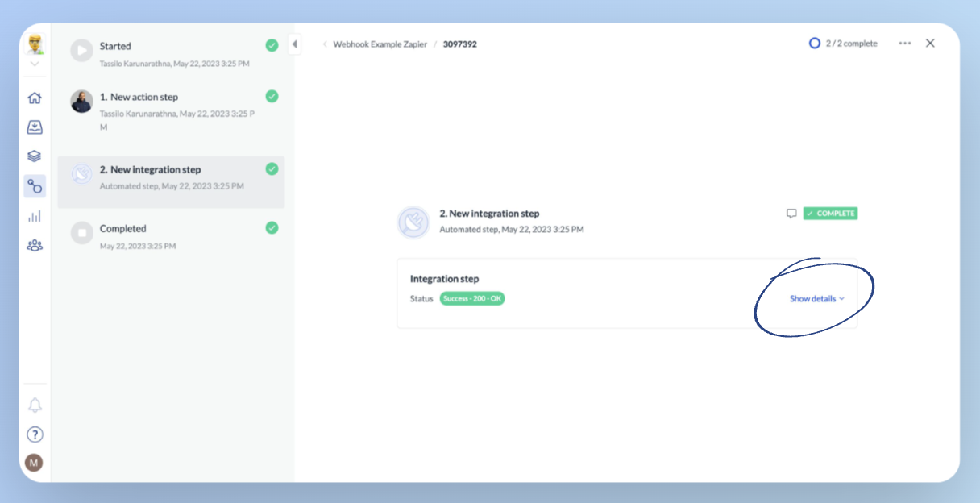The height and width of the screenshot is (503, 980).
Task: Click the 2. New integration step heading
Action: coord(489,214)
